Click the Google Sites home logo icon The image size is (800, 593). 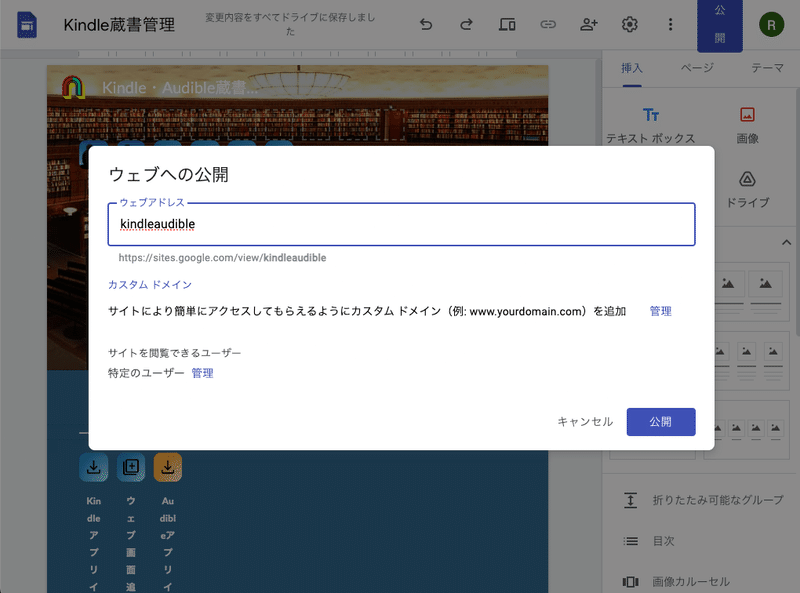click(27, 24)
